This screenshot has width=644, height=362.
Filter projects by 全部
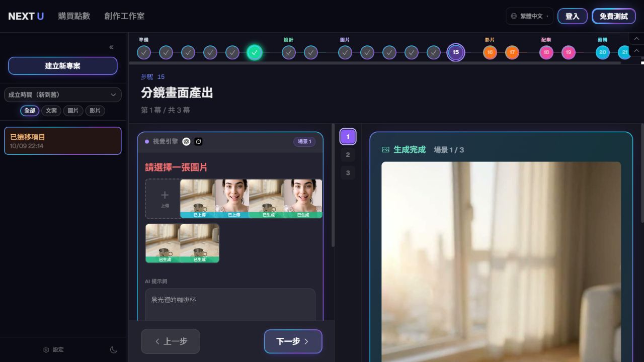pos(30,111)
